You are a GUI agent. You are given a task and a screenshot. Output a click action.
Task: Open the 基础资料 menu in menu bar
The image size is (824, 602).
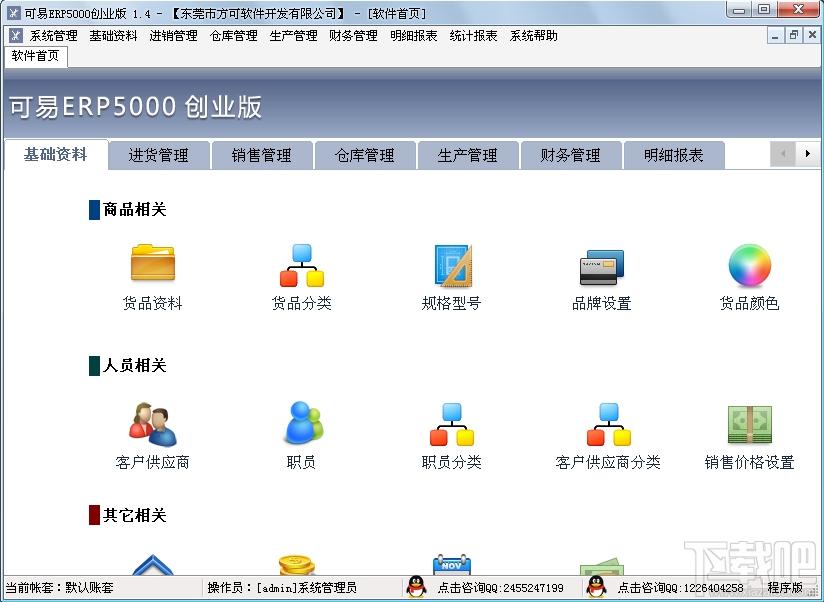tap(114, 36)
